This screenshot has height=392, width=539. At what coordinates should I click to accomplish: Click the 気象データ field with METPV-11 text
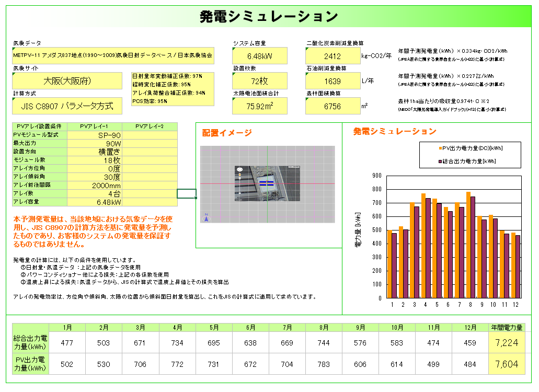coord(113,55)
